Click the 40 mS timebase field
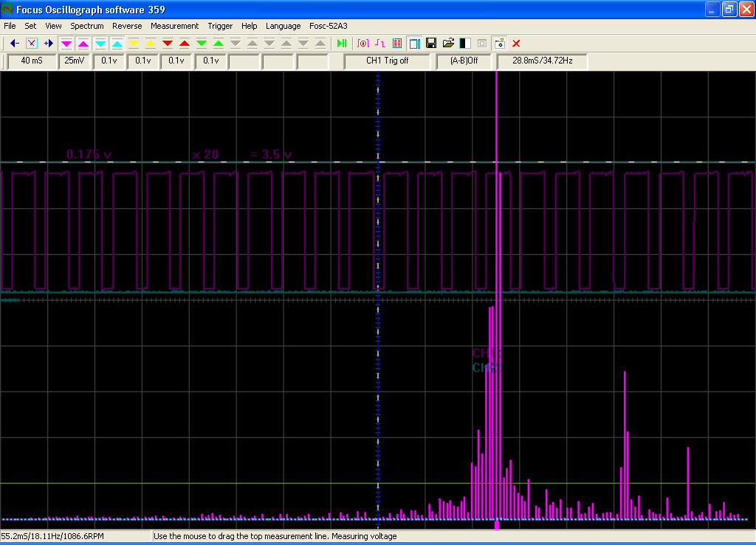 pos(32,61)
